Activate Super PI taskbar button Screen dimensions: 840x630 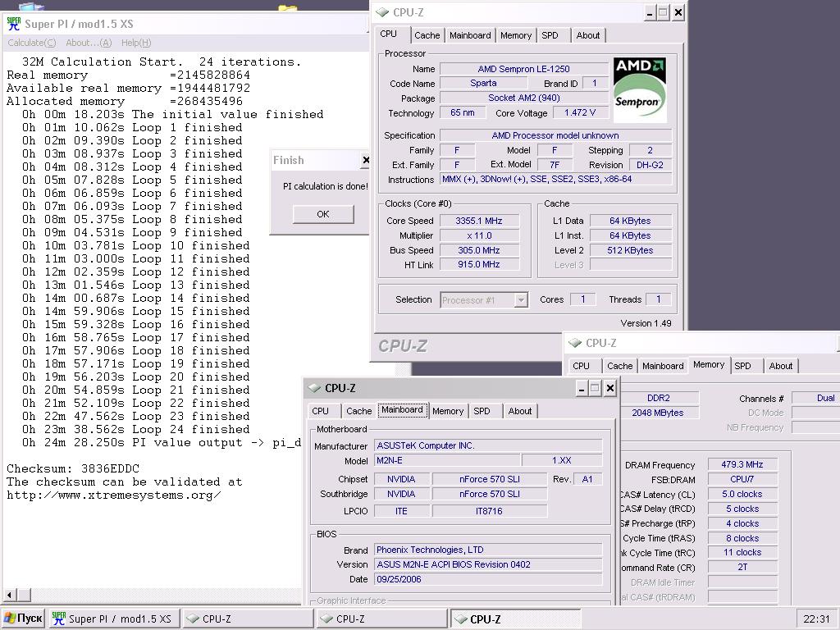[x=113, y=619]
